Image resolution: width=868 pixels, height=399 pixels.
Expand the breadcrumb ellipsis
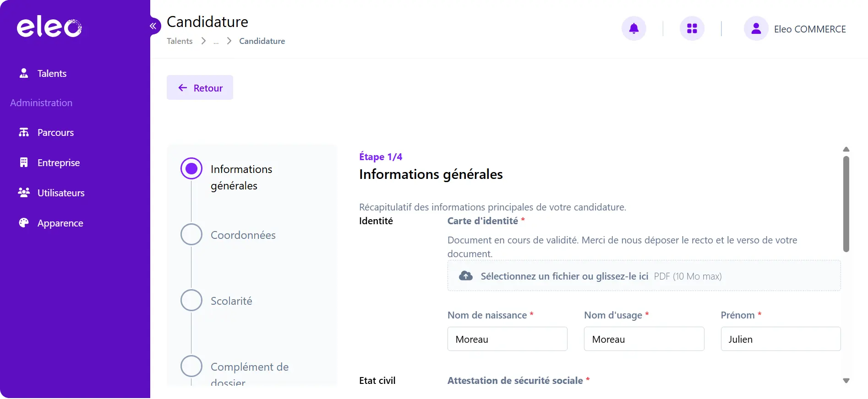(216, 42)
